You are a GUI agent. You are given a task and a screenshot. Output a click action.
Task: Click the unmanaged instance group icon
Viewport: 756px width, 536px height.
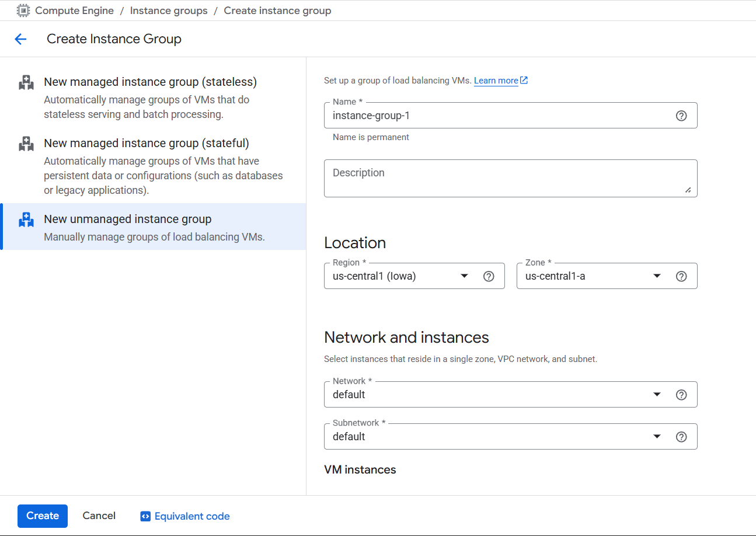pyautogui.click(x=26, y=220)
